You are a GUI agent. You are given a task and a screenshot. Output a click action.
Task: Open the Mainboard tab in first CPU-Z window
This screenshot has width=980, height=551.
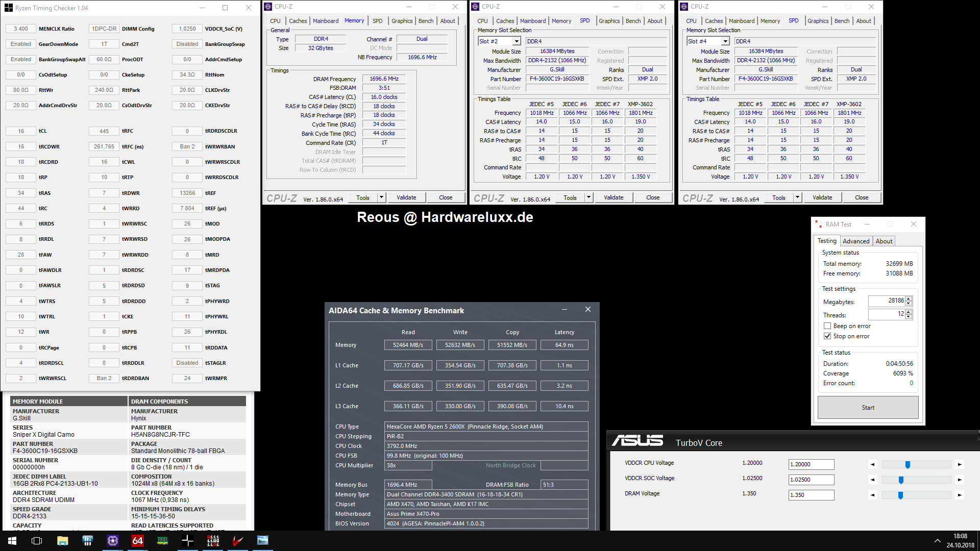[x=326, y=21]
